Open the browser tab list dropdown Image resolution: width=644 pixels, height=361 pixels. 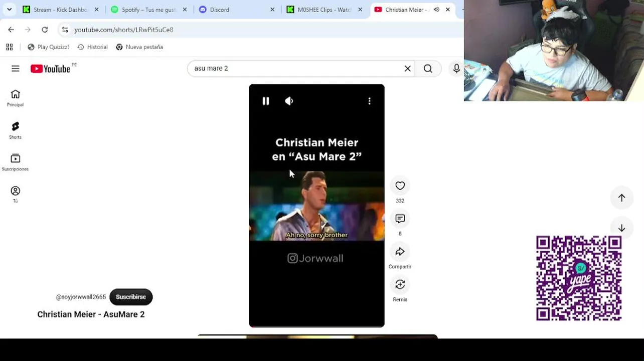point(9,10)
